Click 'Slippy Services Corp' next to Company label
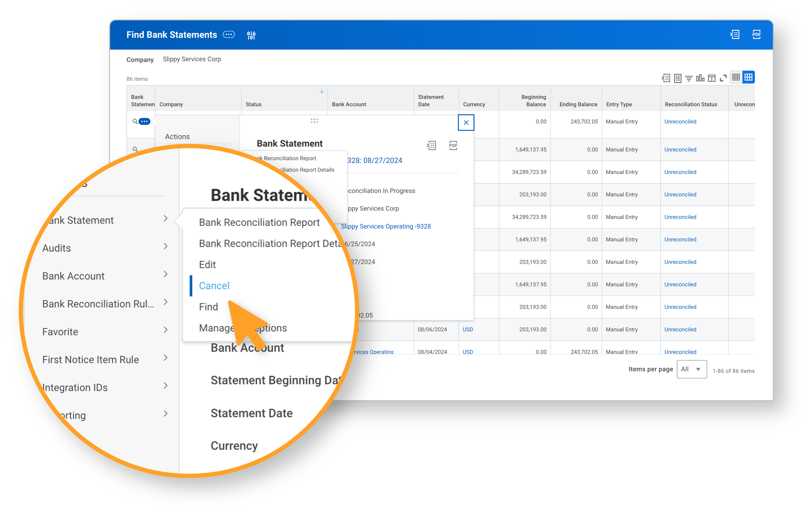The width and height of the screenshot is (812, 517). 192,59
